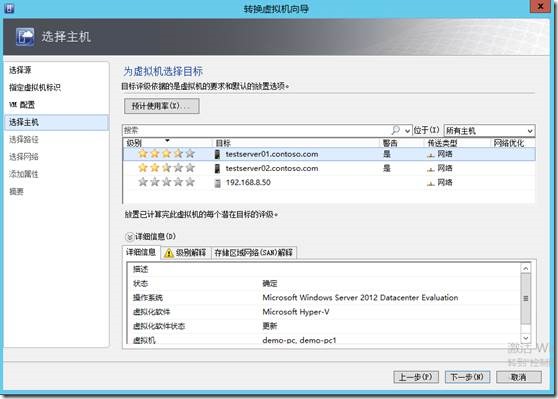558x399 pixels.
Task: Click the 预计使用率(X)... button
Action: (162, 106)
